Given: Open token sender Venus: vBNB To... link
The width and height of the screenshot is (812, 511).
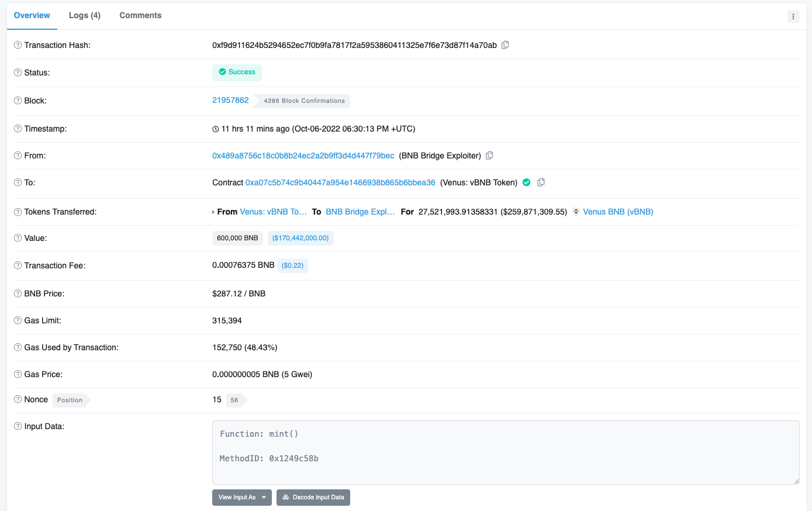Looking at the screenshot, I should click(x=274, y=212).
